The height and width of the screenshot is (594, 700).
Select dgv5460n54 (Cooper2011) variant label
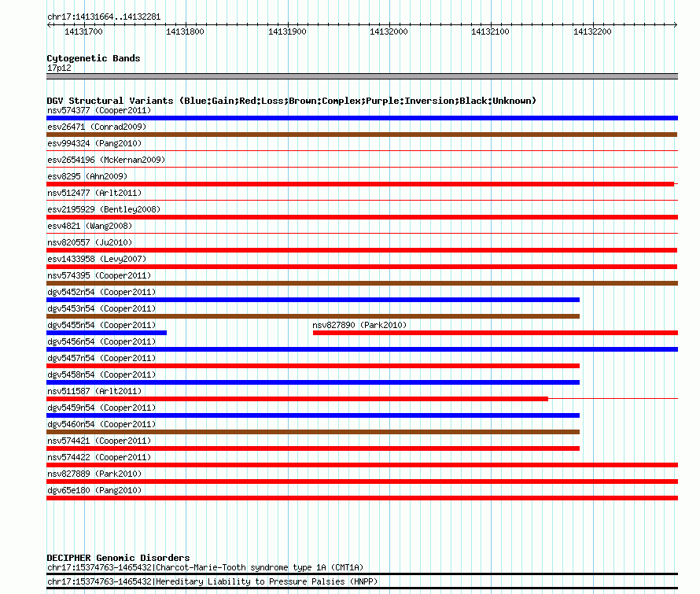[101, 424]
